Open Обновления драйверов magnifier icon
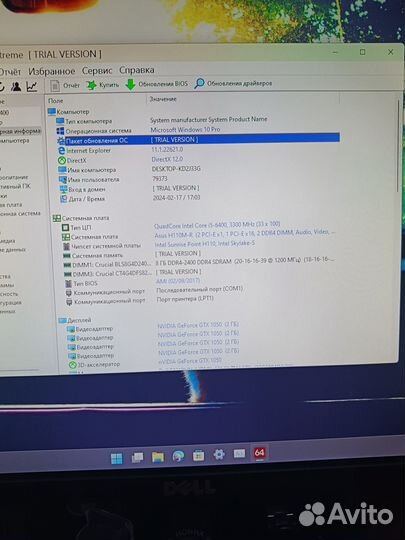Screen dimensions: 405x540 tap(199, 83)
